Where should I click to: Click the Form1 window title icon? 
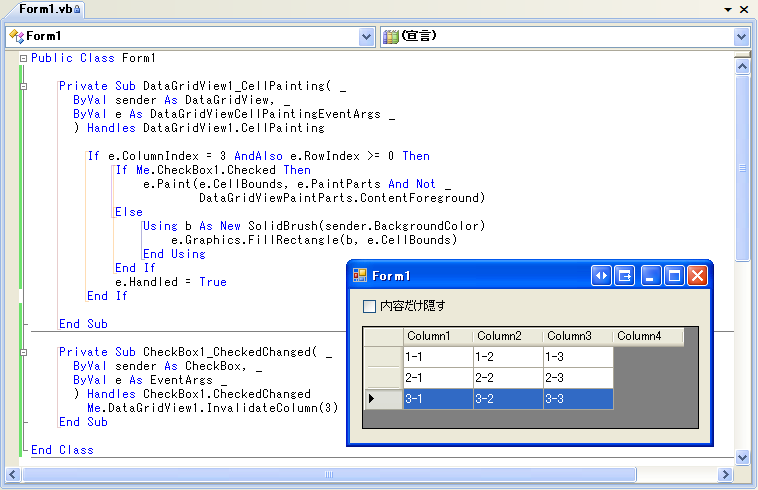point(360,275)
